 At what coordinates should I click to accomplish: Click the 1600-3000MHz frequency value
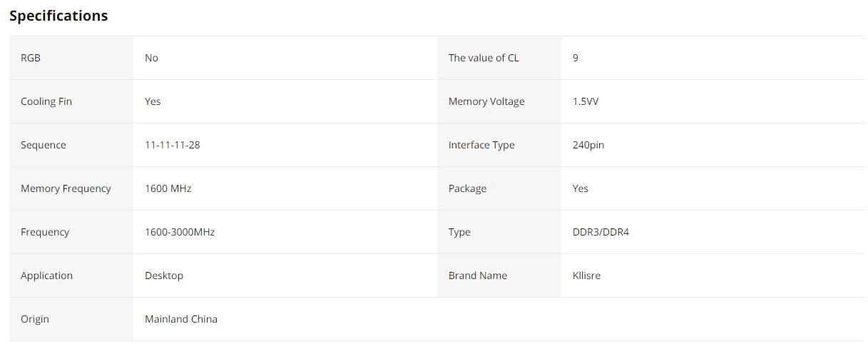tap(180, 232)
